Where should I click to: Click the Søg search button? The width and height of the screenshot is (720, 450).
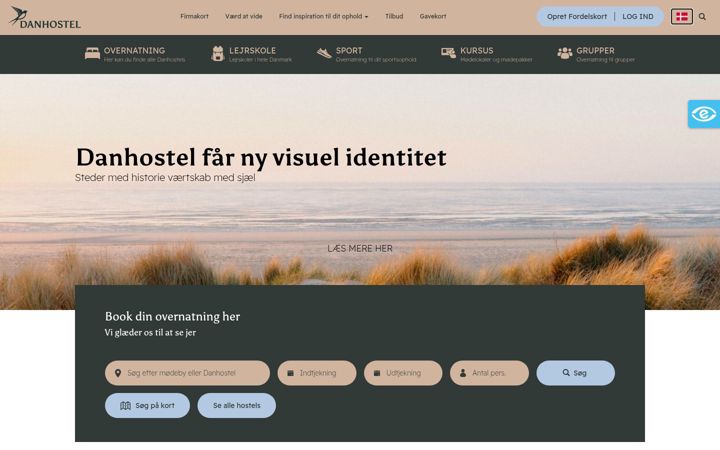click(x=575, y=373)
